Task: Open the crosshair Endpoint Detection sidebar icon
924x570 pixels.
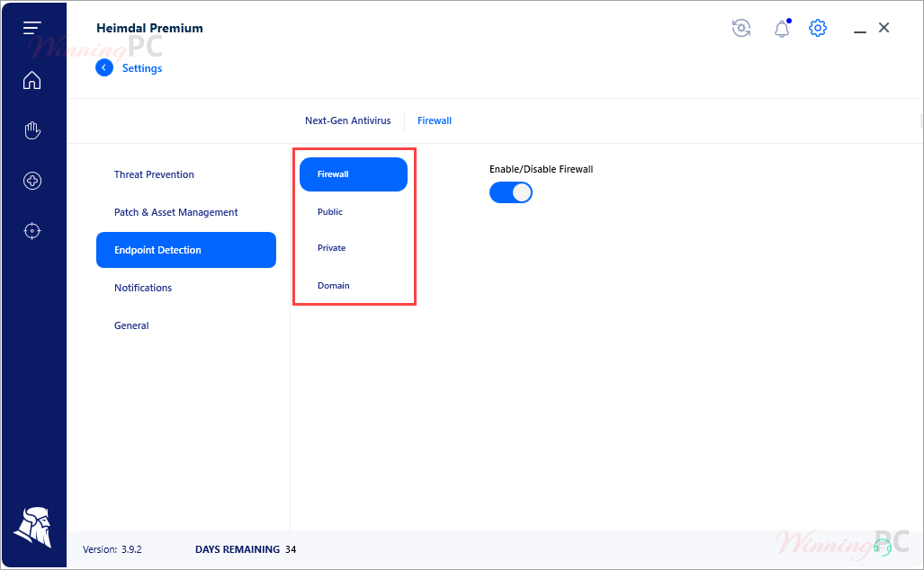Action: click(x=31, y=231)
